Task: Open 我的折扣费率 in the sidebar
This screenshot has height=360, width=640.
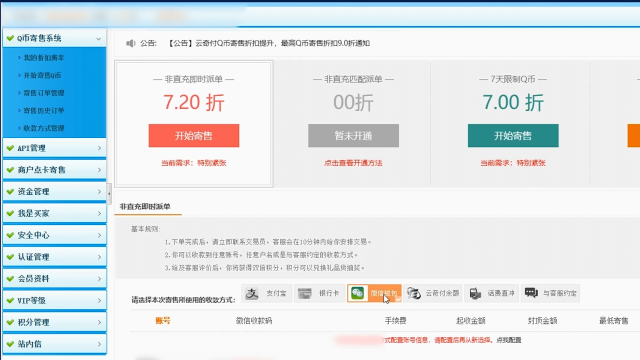Action: [x=44, y=58]
